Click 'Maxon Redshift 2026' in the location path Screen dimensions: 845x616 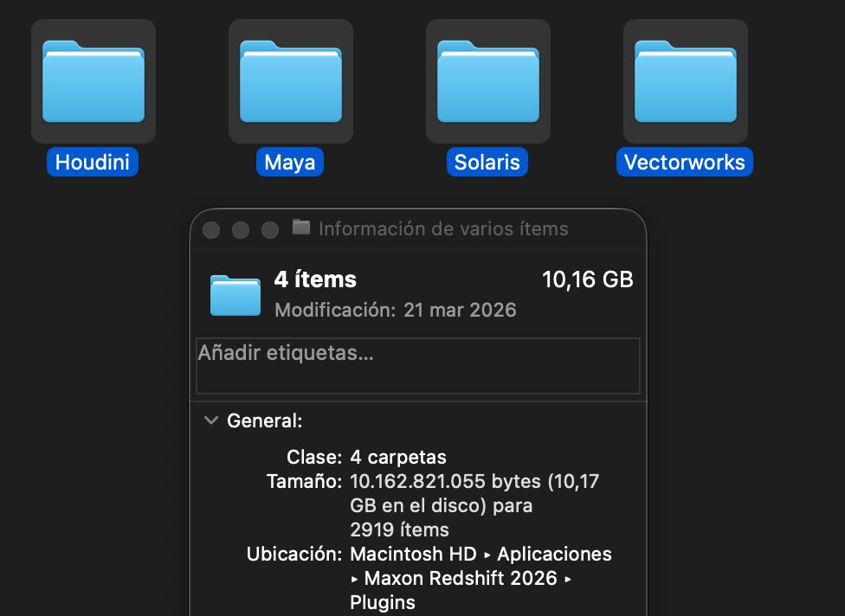461,578
